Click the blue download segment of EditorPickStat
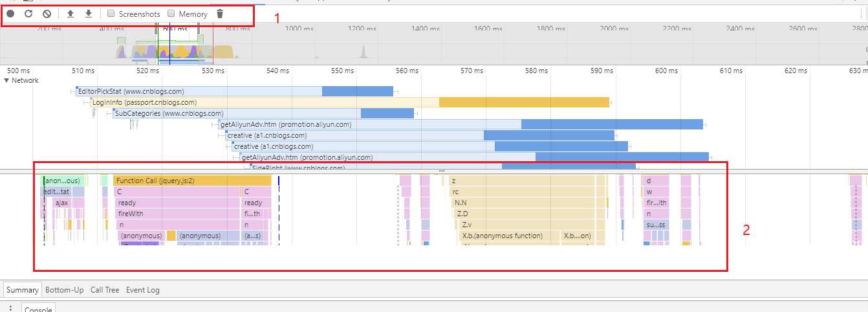Viewport: 868px width, 312px height. [x=358, y=91]
